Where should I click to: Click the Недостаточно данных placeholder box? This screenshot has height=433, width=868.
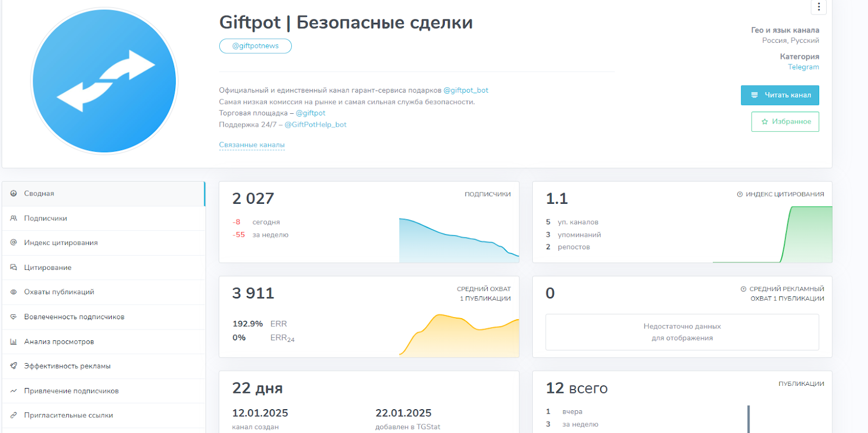point(682,332)
